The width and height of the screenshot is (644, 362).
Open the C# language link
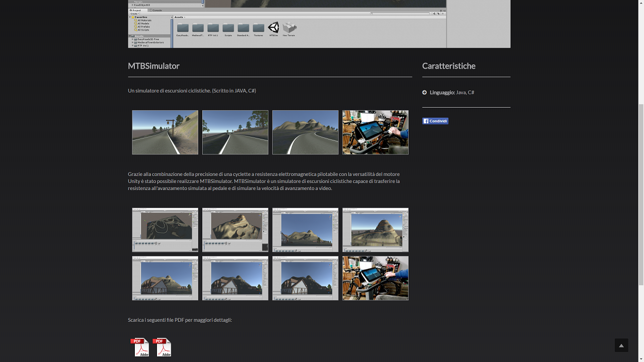point(471,93)
